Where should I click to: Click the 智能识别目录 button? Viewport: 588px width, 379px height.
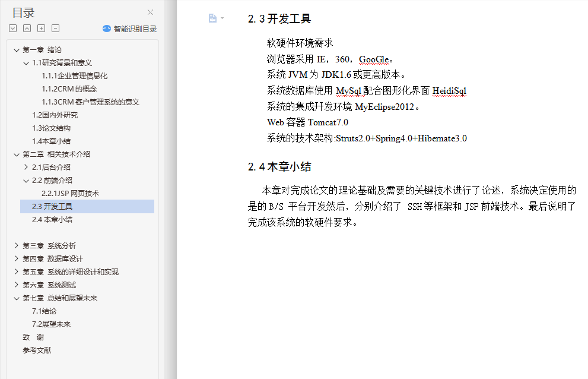coord(129,29)
